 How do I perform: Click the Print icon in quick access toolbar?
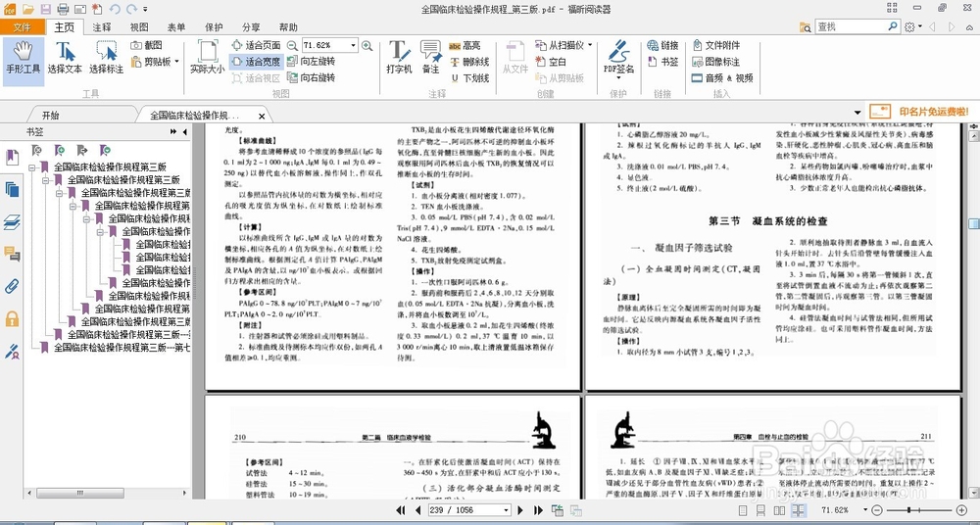tap(63, 9)
